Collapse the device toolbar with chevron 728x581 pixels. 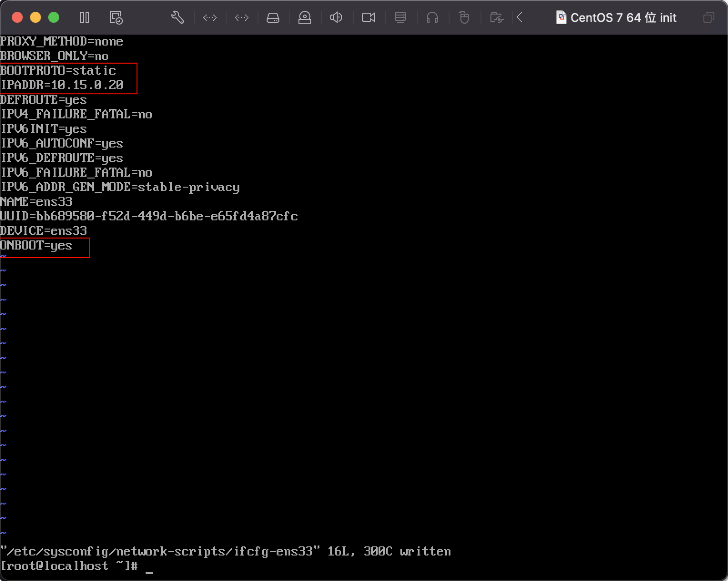click(520, 18)
